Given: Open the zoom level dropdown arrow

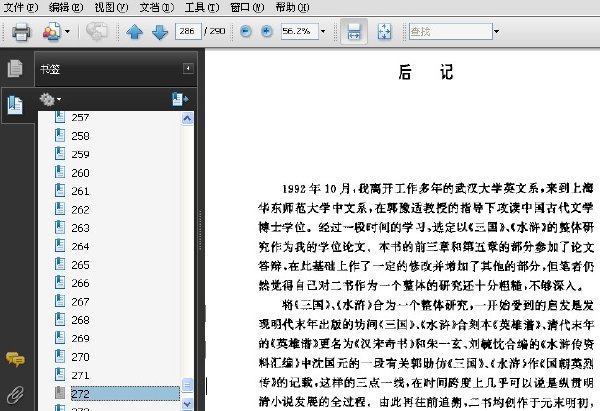Looking at the screenshot, I should 323,31.
